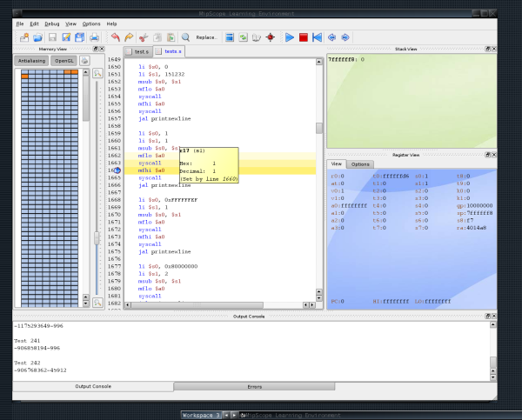This screenshot has width=522, height=420.
Task: Click the Replace... button
Action: 206,37
